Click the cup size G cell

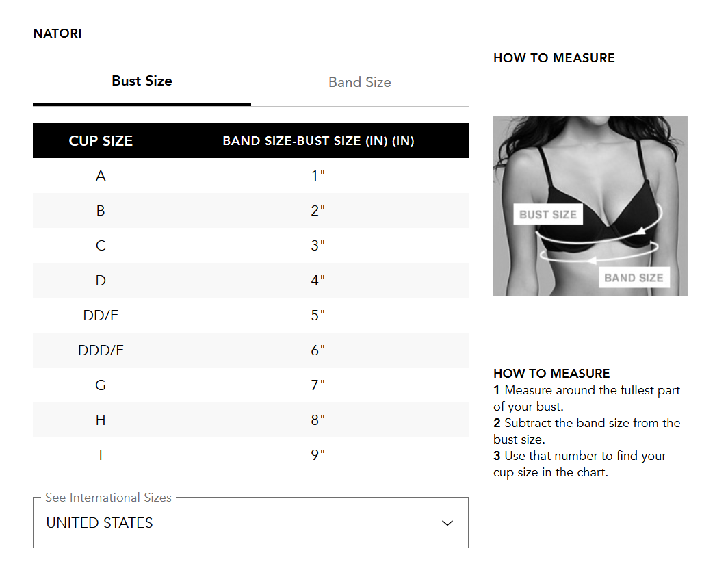click(x=101, y=385)
